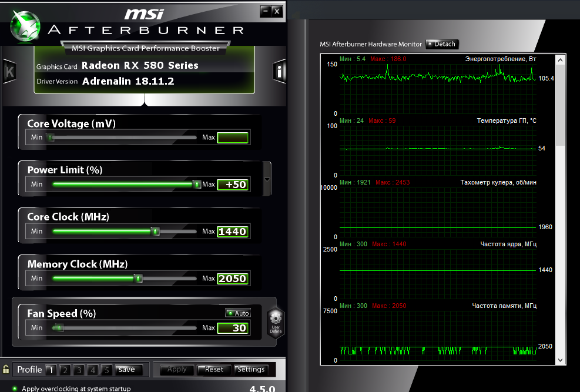Detach the Hardware Monitor window
Image resolution: width=580 pixels, height=392 pixels.
pos(442,44)
